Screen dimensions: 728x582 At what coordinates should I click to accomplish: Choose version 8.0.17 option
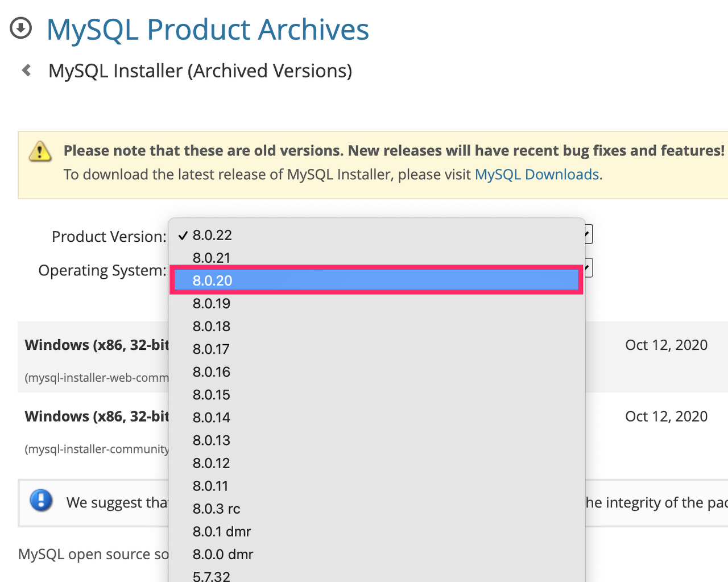coord(211,349)
